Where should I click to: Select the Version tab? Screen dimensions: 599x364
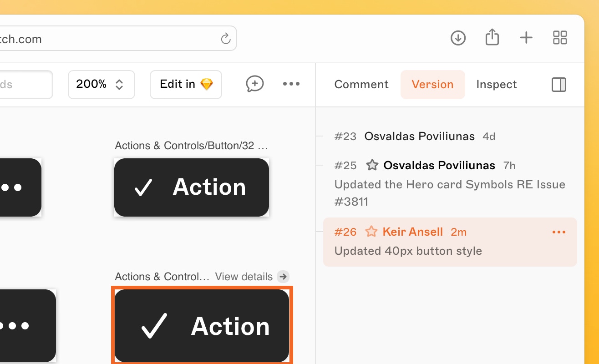point(432,85)
